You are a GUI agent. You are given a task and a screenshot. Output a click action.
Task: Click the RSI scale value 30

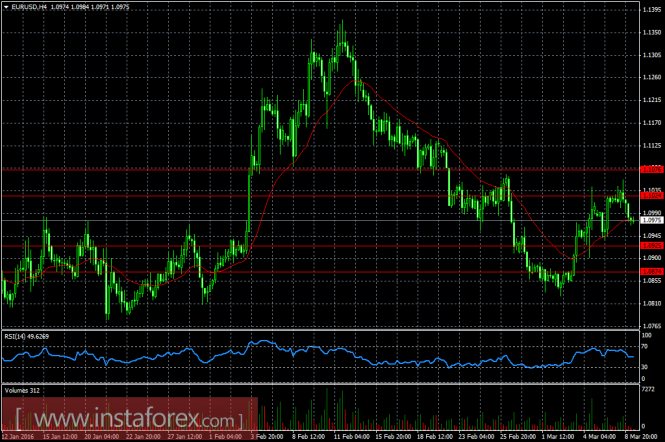[645, 367]
